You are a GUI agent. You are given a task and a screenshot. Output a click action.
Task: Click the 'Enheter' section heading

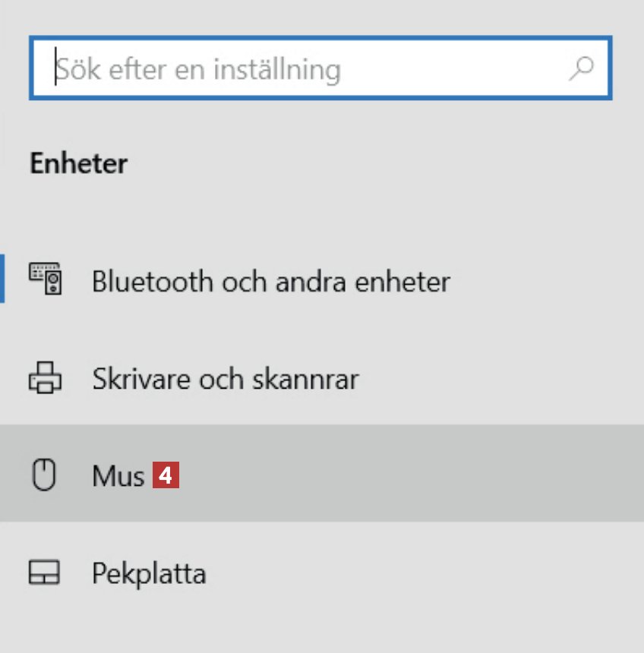(78, 163)
